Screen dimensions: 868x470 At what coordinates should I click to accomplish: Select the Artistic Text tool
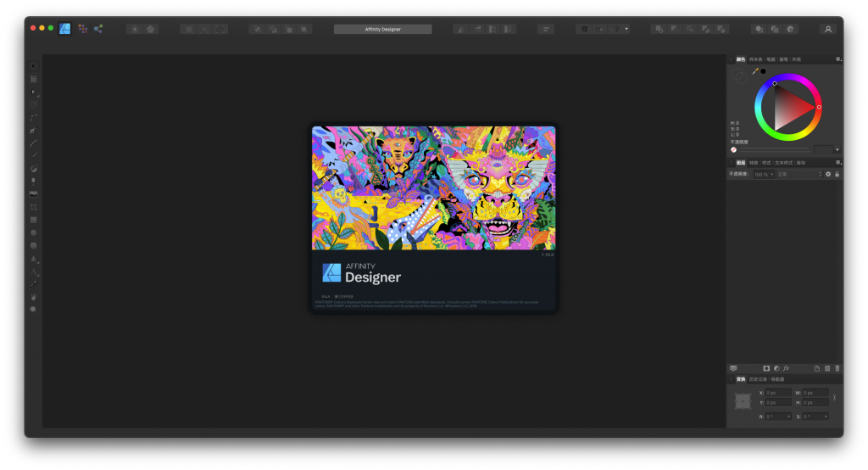click(33, 271)
